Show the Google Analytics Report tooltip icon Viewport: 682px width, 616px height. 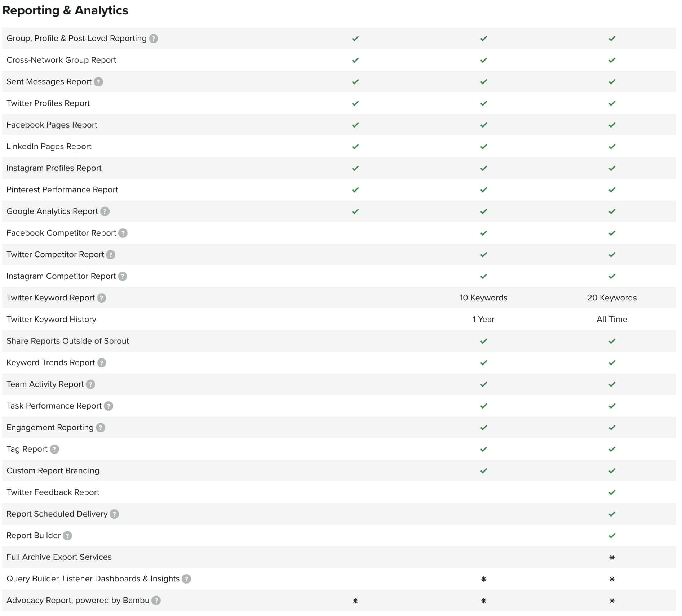105,211
